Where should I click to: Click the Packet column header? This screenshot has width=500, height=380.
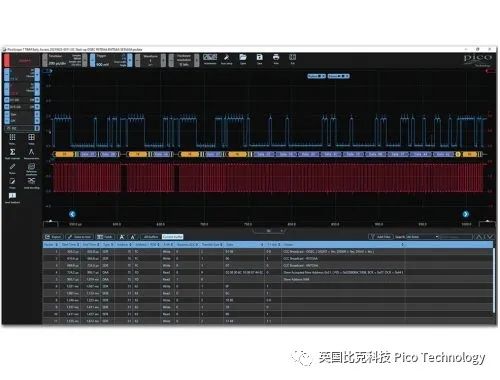(x=51, y=245)
